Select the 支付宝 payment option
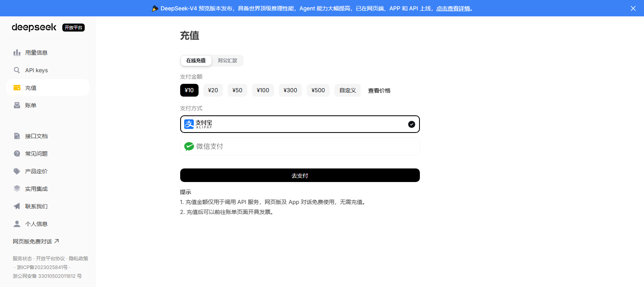 [x=300, y=124]
